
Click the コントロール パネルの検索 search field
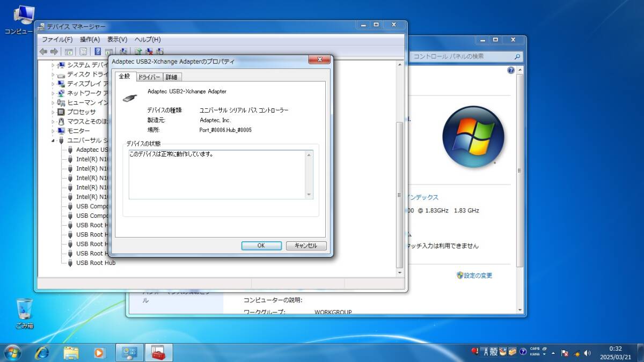tap(466, 56)
